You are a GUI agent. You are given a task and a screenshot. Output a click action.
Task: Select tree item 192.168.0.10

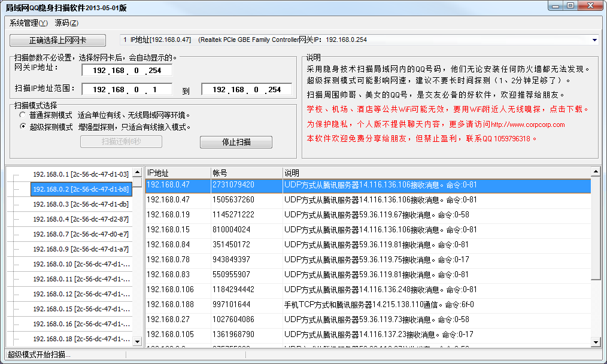click(x=81, y=264)
